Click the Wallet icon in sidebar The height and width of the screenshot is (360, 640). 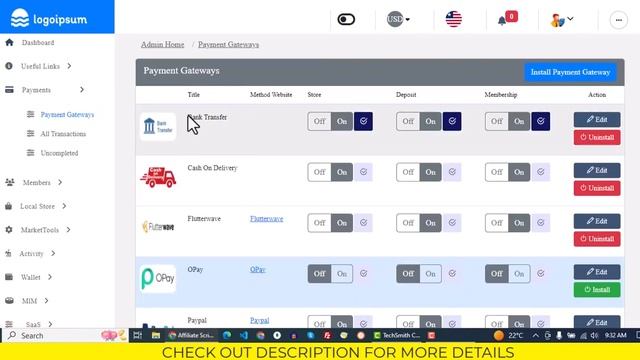coord(9,277)
